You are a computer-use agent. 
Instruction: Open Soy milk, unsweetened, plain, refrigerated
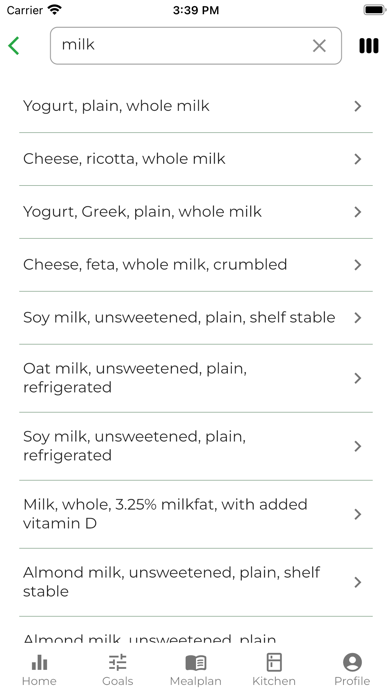tap(196, 446)
